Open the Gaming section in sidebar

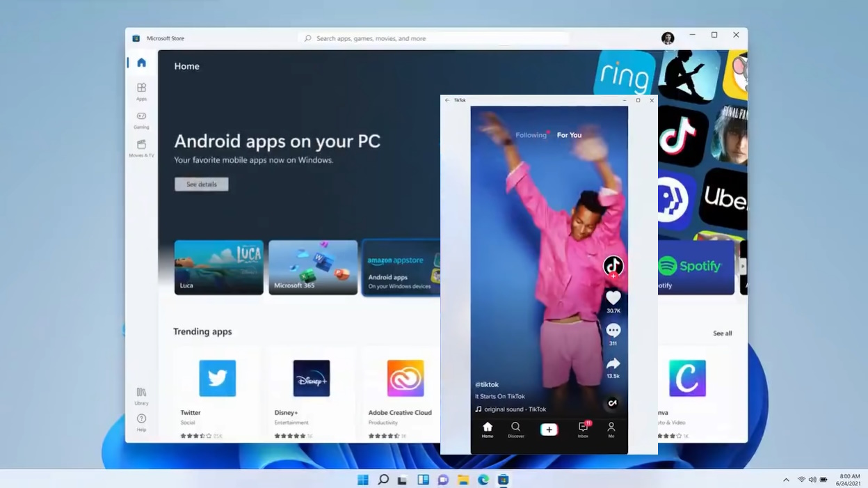[x=141, y=120]
